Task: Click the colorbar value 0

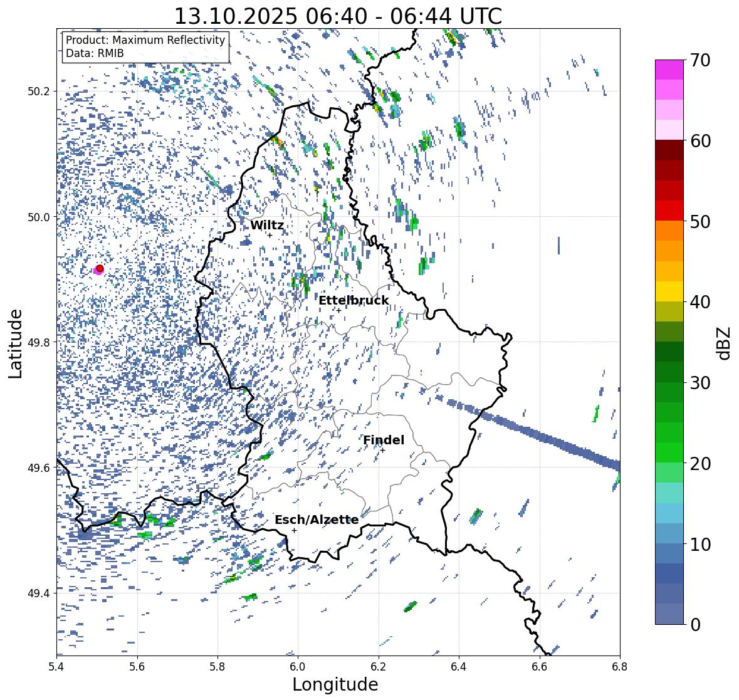Action: coord(696,625)
